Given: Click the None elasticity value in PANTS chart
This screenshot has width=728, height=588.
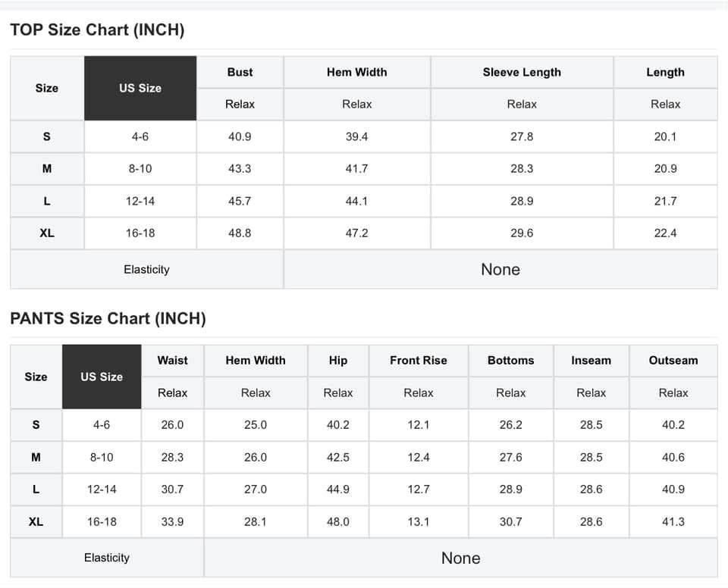Looking at the screenshot, I should 460,558.
